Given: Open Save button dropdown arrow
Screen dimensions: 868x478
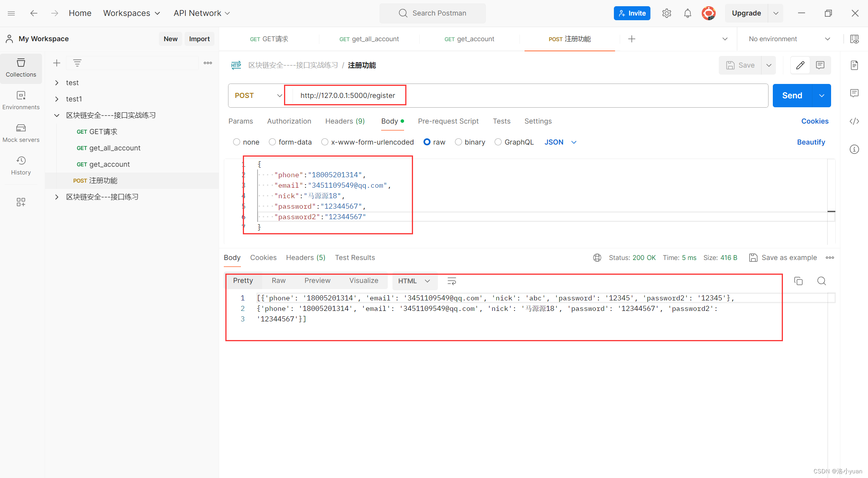Looking at the screenshot, I should (769, 65).
